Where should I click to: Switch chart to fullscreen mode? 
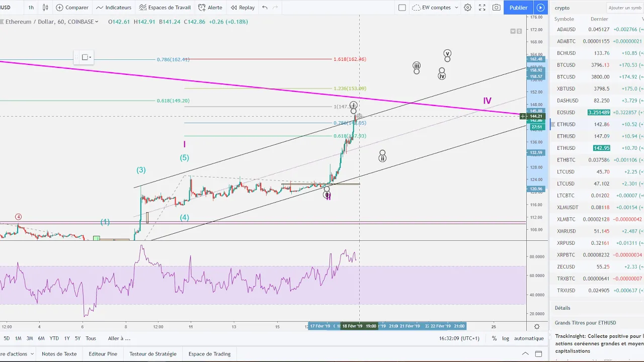[482, 8]
